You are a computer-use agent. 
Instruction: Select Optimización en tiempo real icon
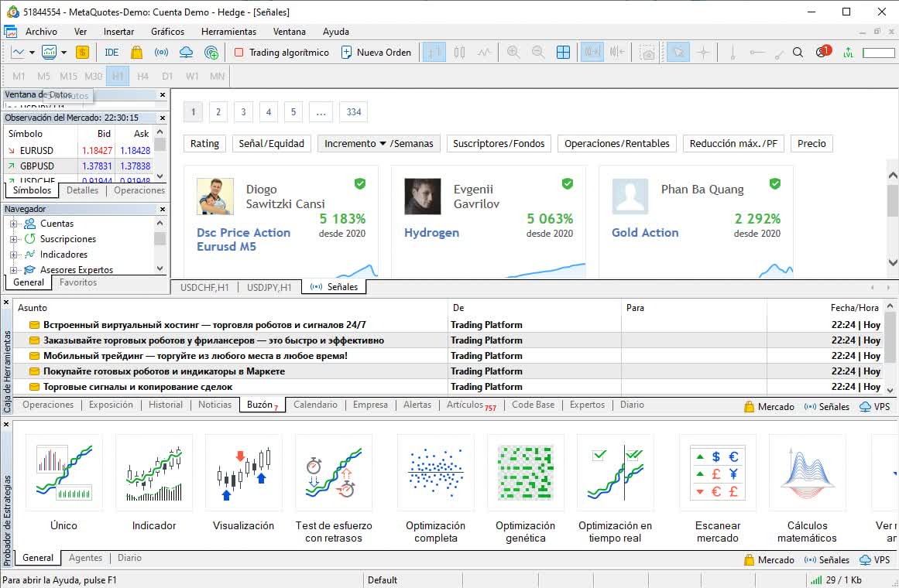(x=615, y=473)
